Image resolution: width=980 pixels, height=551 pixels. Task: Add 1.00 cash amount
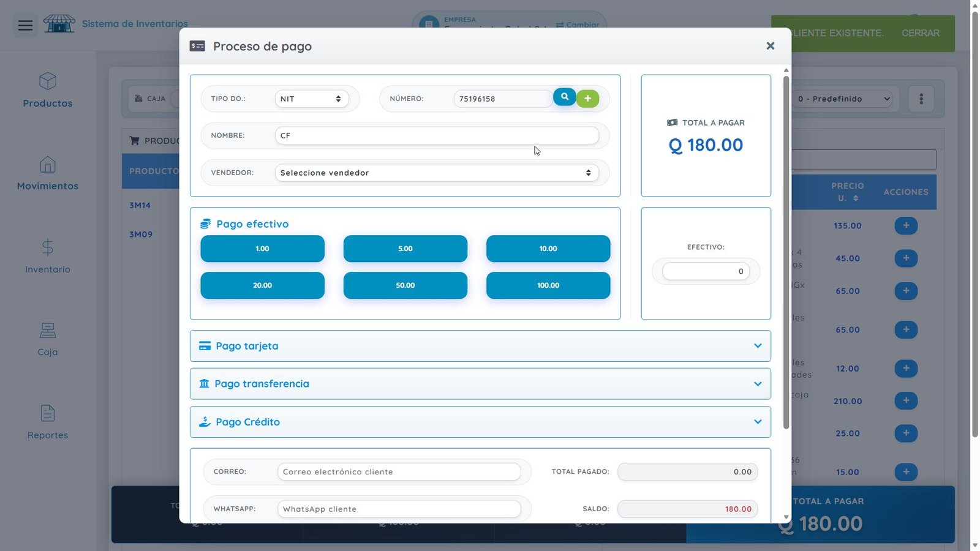tap(262, 249)
